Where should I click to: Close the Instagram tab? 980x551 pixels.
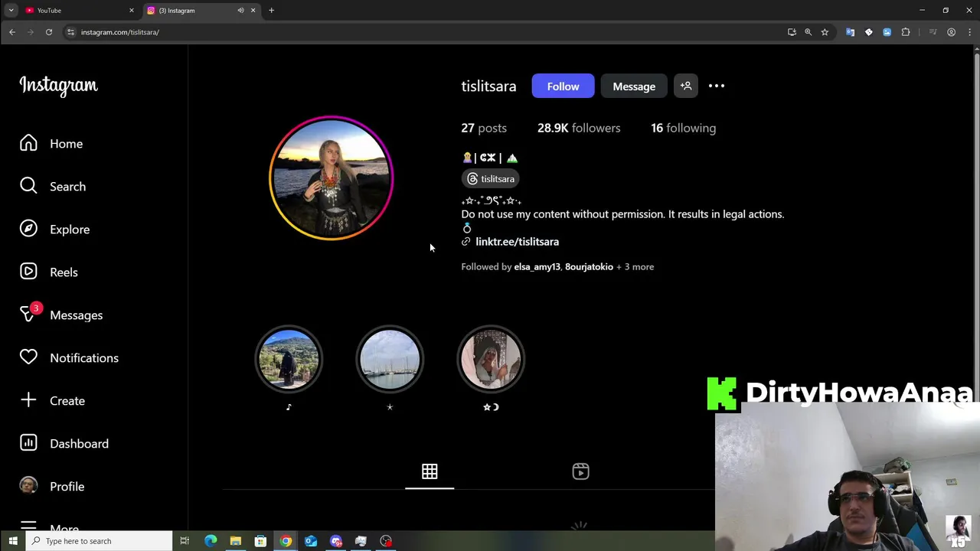[x=253, y=11]
